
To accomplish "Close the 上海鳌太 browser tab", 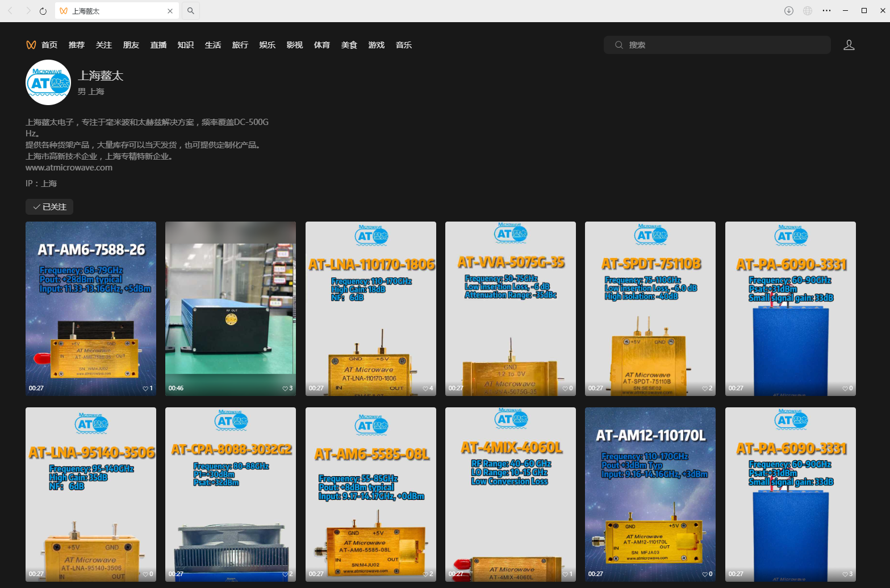I will coord(170,11).
